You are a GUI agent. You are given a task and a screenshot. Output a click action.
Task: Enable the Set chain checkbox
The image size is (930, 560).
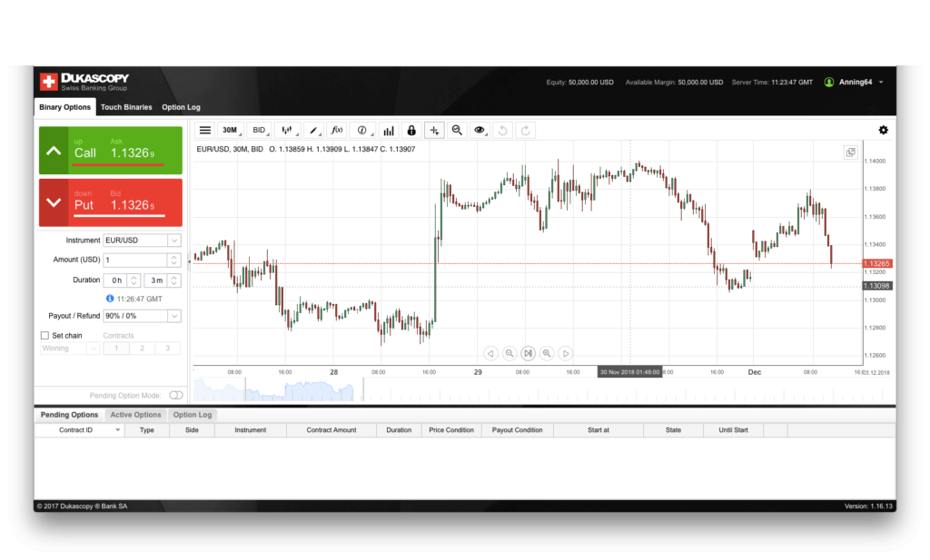[45, 336]
